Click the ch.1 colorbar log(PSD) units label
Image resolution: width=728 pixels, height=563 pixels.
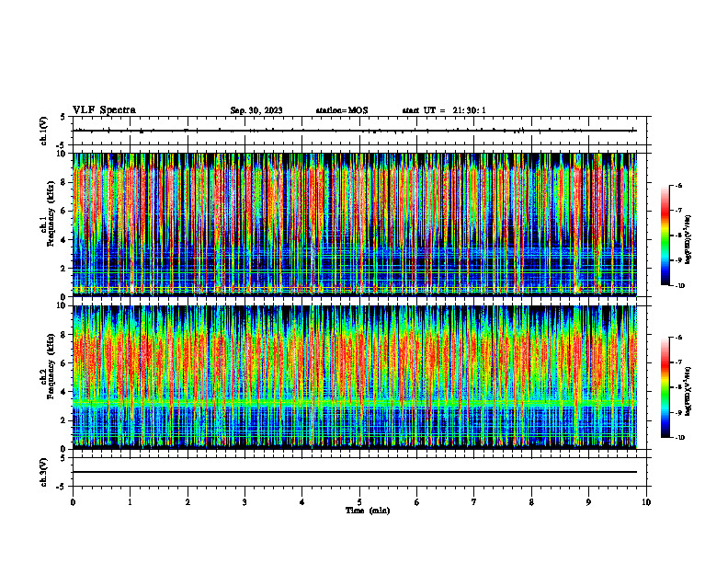click(688, 240)
